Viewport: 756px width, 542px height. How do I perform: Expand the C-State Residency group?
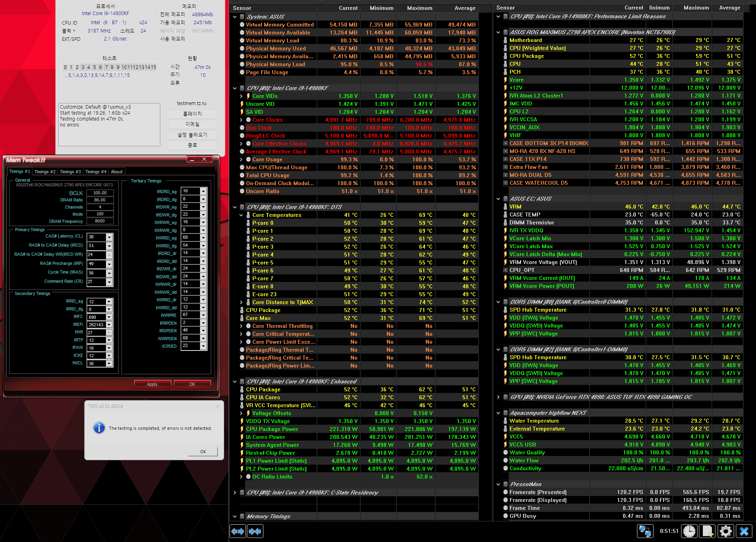pos(235,492)
